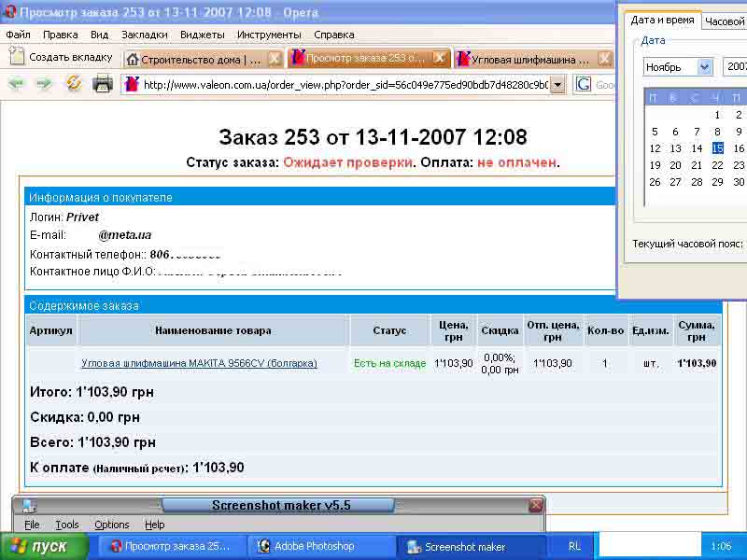This screenshot has height=560, width=747.
Task: Pick day 1 in the calendar
Action: point(717,115)
